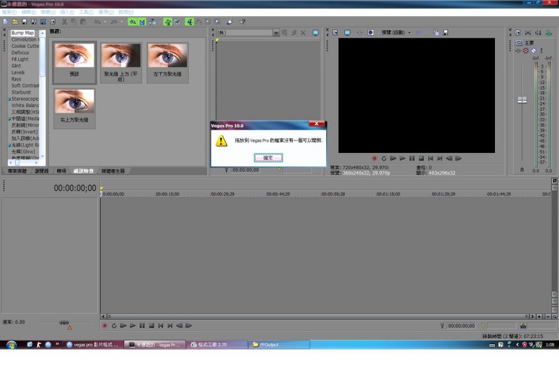559x392 pixels.
Task: Choose the 右上方聚光燈 preset thumbnail
Action: click(x=74, y=108)
